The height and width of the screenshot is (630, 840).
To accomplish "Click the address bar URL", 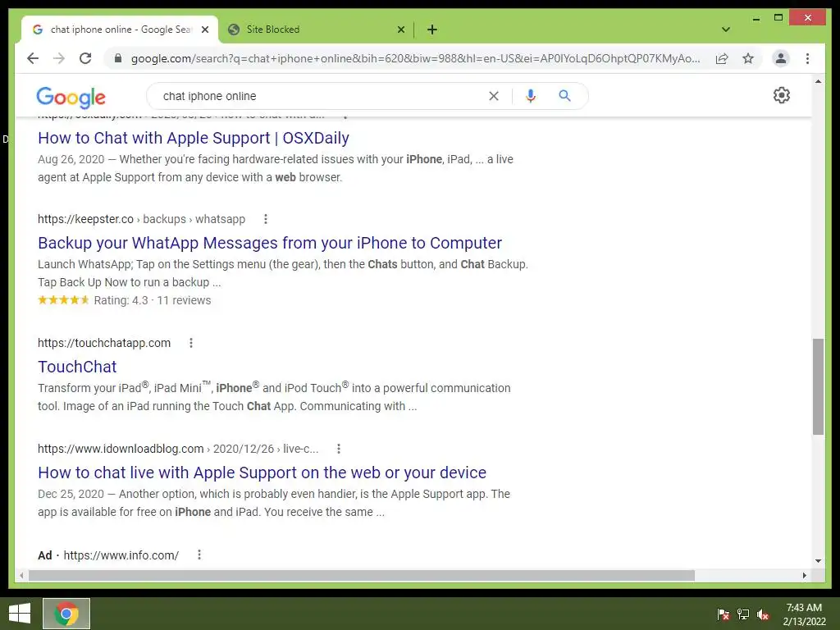I will 415,58.
